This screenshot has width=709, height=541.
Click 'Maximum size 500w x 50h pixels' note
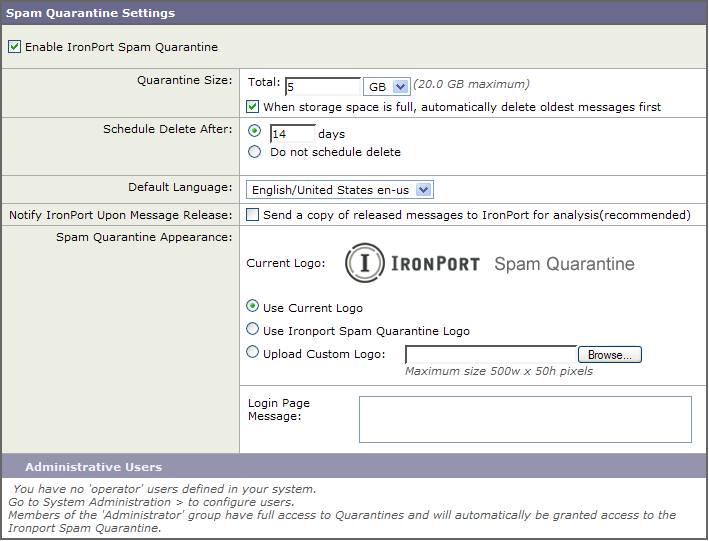[499, 371]
